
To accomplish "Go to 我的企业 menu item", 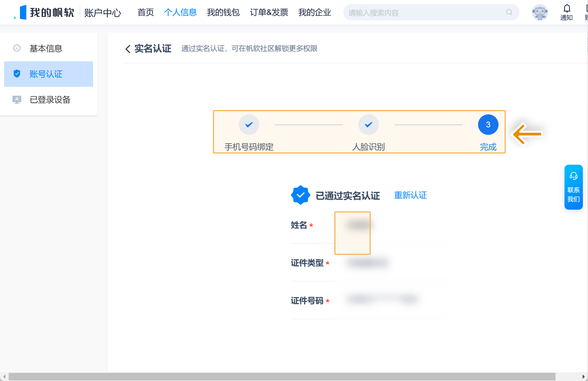I will 314,12.
